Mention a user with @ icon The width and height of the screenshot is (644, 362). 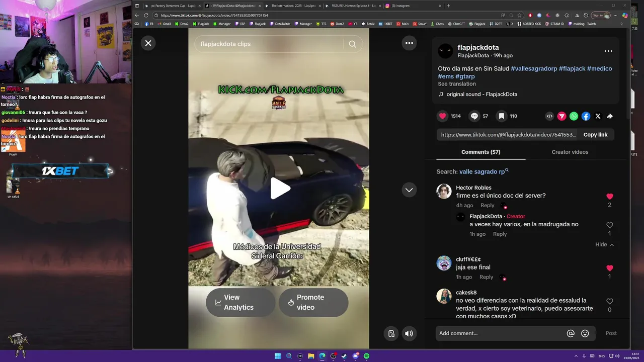tap(571, 333)
